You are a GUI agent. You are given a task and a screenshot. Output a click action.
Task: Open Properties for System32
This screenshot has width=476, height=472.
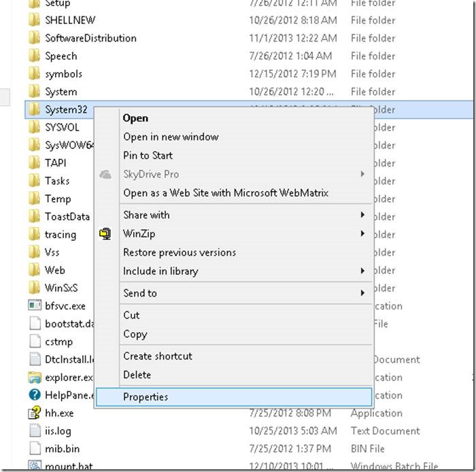pyautogui.click(x=234, y=397)
